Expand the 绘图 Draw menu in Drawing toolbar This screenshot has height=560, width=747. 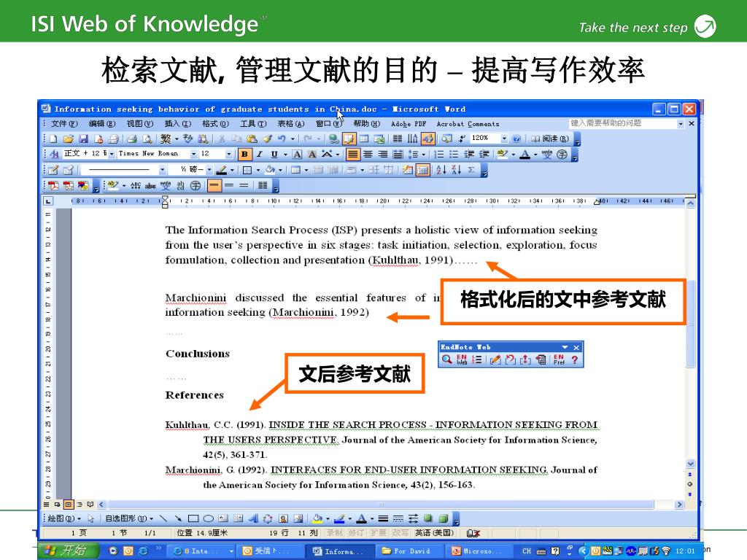pos(64,518)
